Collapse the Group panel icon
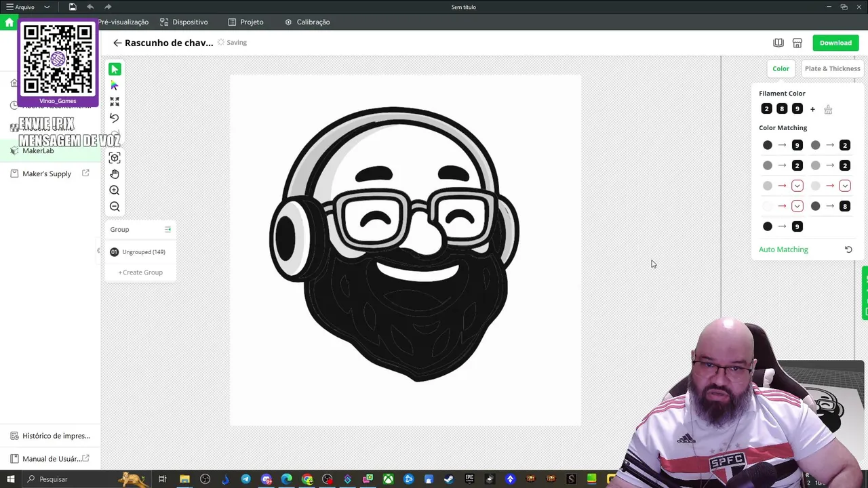This screenshot has height=488, width=868. click(x=167, y=229)
